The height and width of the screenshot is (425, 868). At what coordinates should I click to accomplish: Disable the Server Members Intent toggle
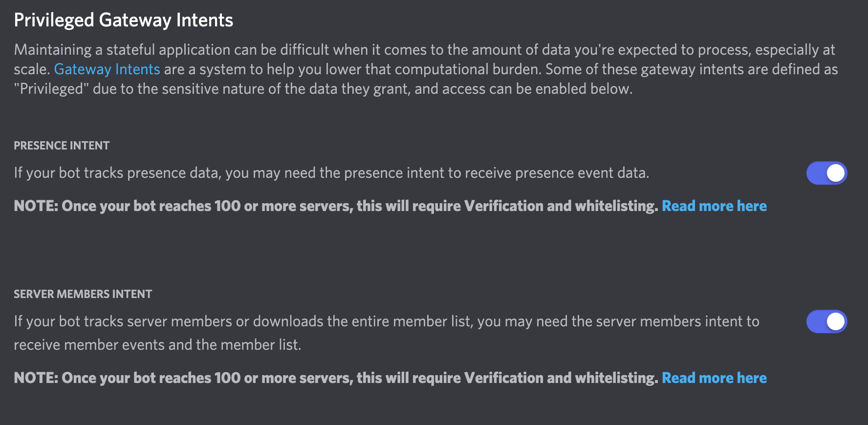(826, 321)
